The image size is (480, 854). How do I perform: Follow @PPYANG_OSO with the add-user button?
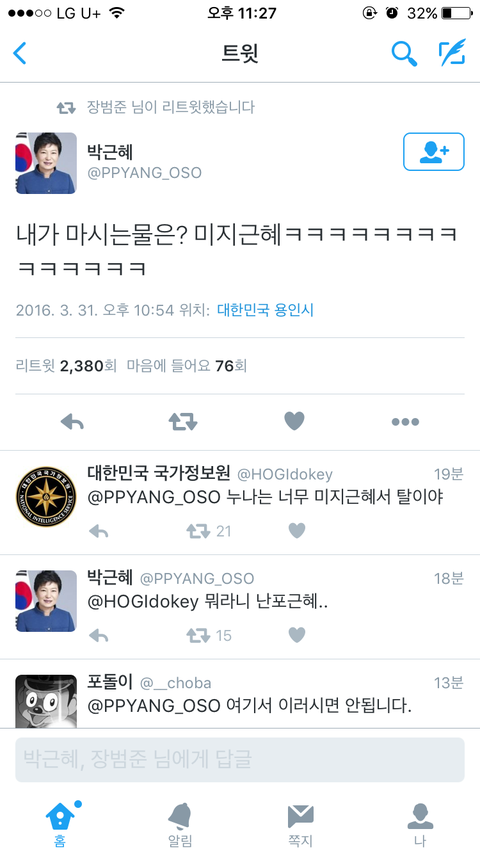click(x=434, y=151)
